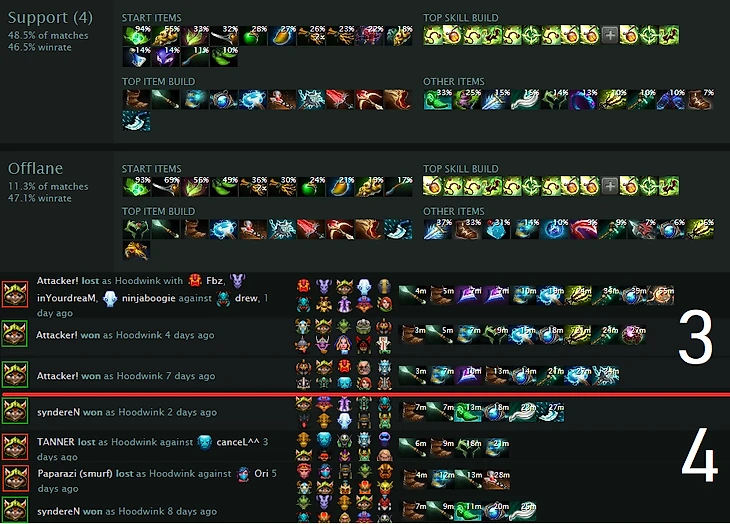Select the Tranquil Boots icon marked 33% in Other Items
The height and width of the screenshot is (524, 730).
(x=438, y=100)
